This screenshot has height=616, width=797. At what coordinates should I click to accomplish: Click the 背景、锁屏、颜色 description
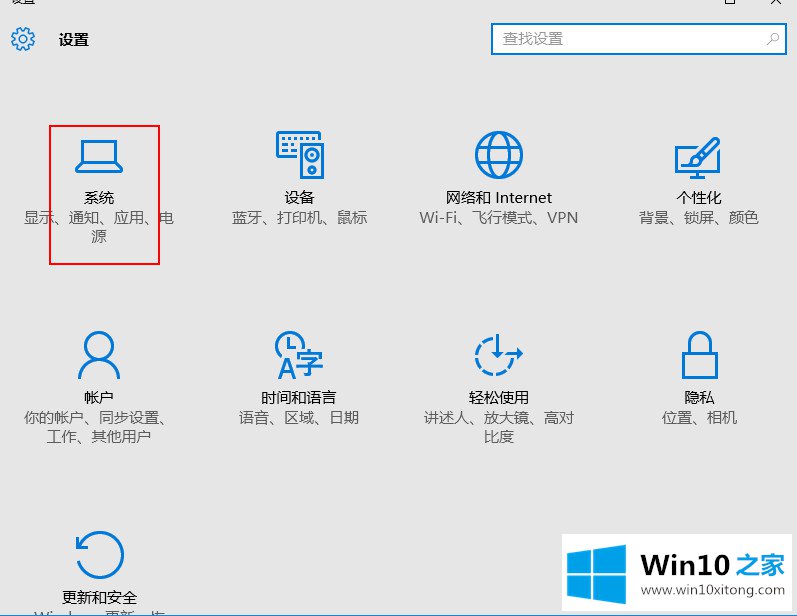(699, 218)
